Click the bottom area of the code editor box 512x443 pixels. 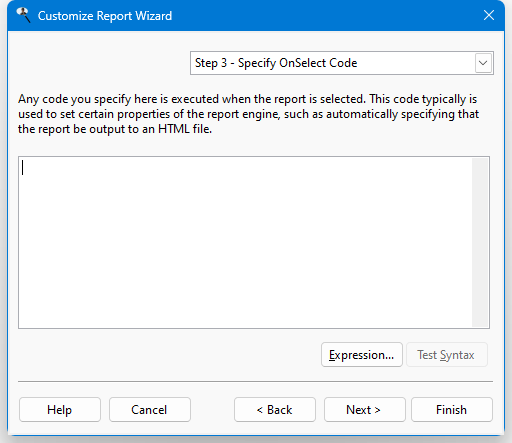(x=245, y=317)
